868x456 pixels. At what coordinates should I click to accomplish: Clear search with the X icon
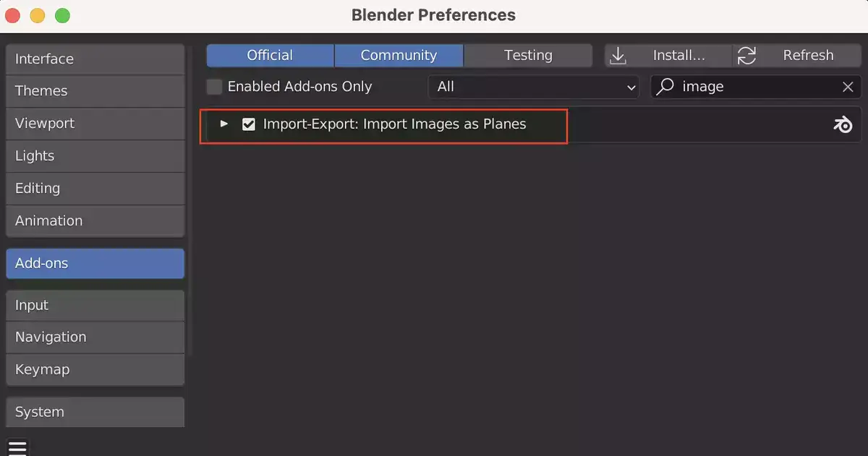point(848,87)
